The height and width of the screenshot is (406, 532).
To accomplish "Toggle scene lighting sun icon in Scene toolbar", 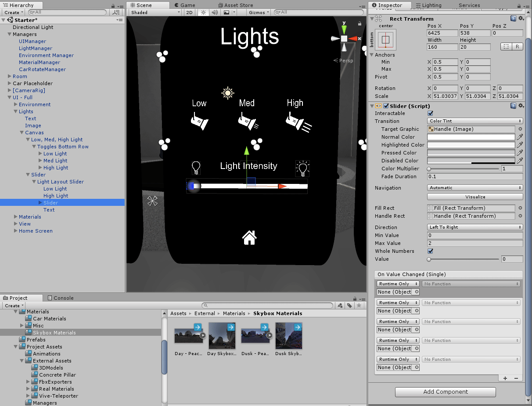I will click(203, 12).
